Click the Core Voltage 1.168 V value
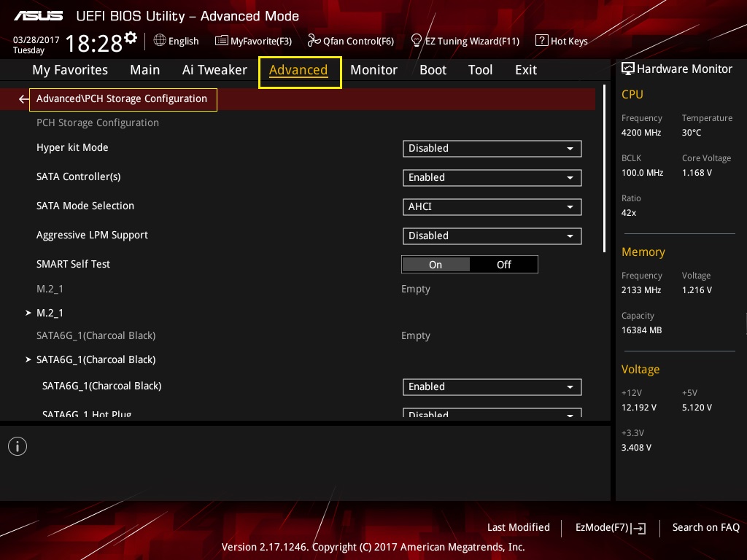The height and width of the screenshot is (560, 747). (697, 173)
